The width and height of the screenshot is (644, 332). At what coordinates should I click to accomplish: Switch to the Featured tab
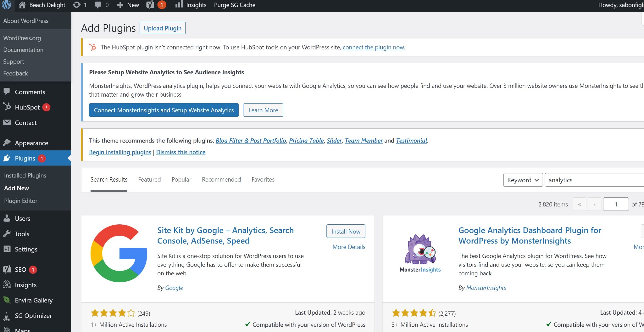[x=149, y=179]
